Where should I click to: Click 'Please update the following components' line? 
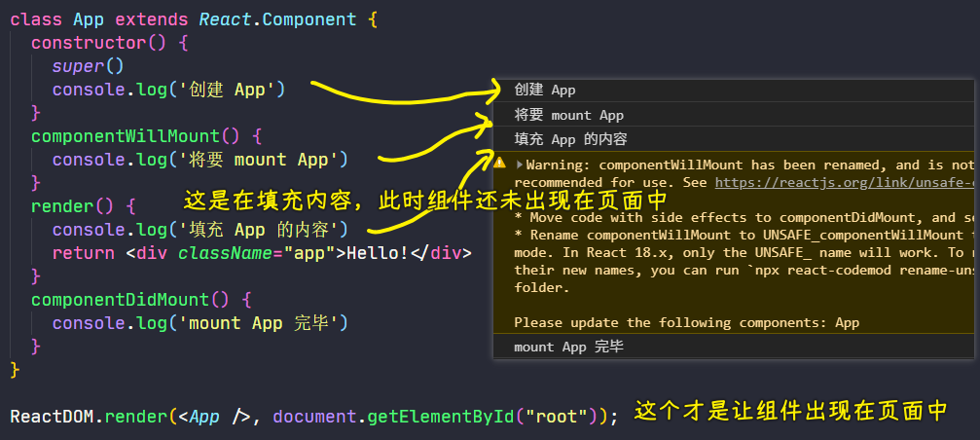point(686,322)
